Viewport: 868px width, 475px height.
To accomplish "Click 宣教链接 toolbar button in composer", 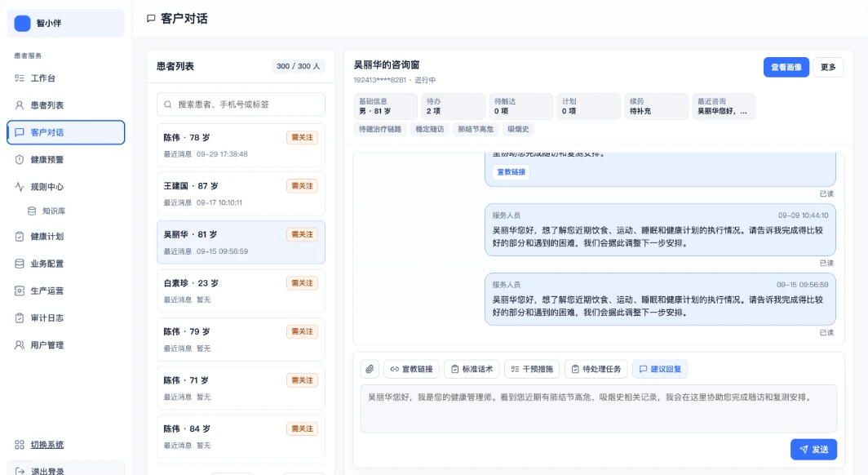I will [x=411, y=369].
